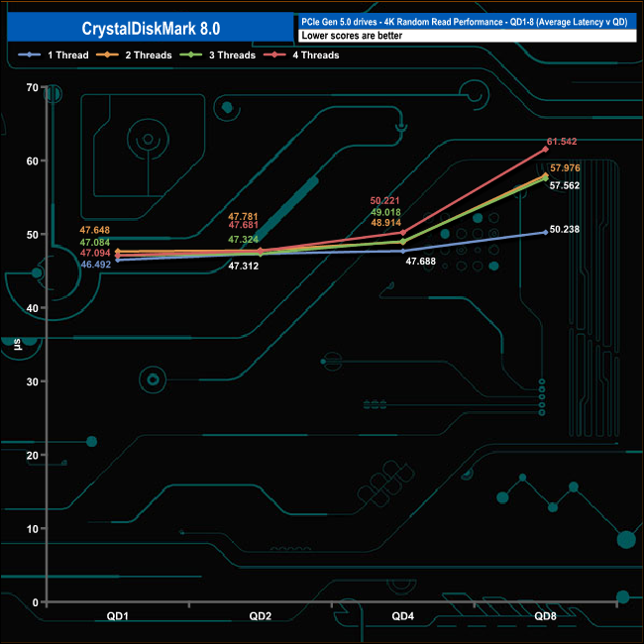Screen dimensions: 644x644
Task: Select the 47.324 data label
Action: pyautogui.click(x=243, y=239)
